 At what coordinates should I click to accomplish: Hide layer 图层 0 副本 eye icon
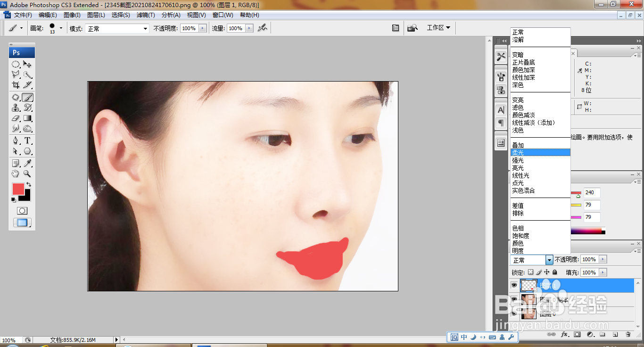514,299
